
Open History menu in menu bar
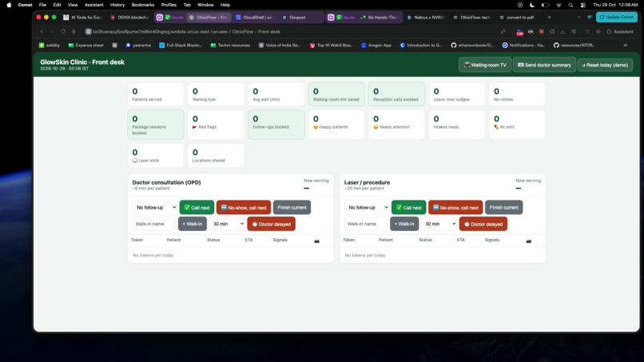117,5
